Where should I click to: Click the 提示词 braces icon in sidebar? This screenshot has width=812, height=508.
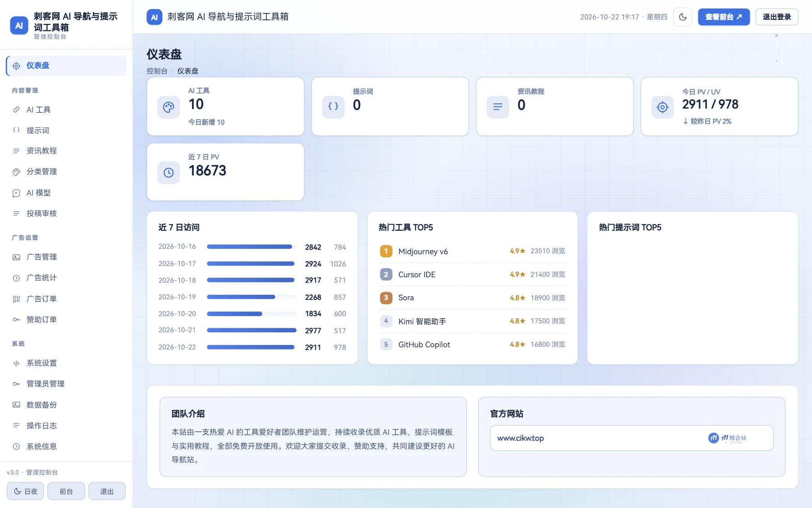[x=16, y=130]
